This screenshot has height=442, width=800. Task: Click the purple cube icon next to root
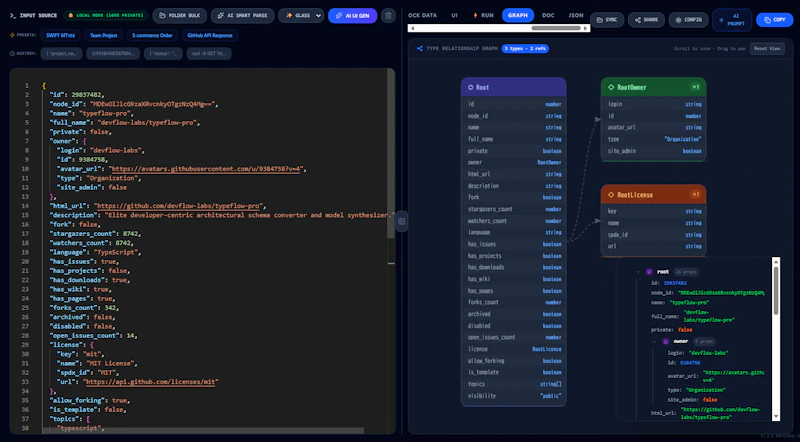[x=649, y=272]
